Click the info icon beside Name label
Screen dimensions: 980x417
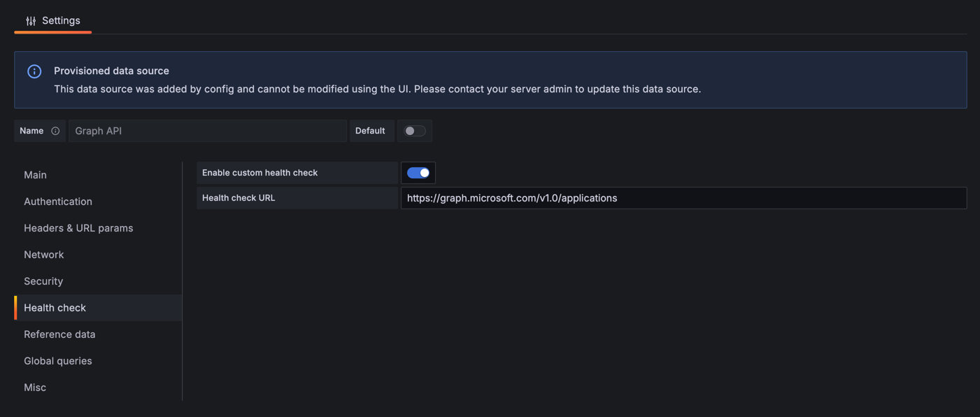(55, 131)
